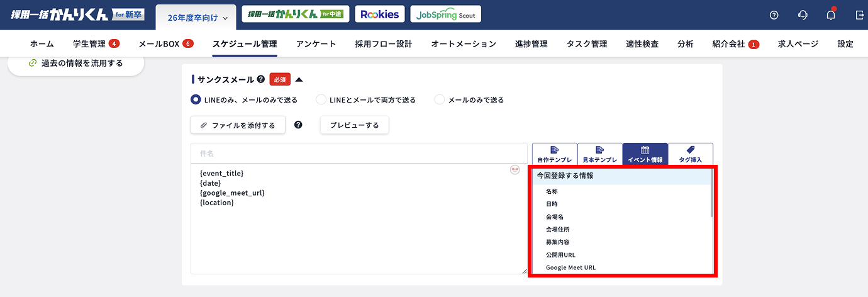Viewport: 868px width, 297px height.
Task: Open 適性検査 in navigation
Action: (x=642, y=44)
